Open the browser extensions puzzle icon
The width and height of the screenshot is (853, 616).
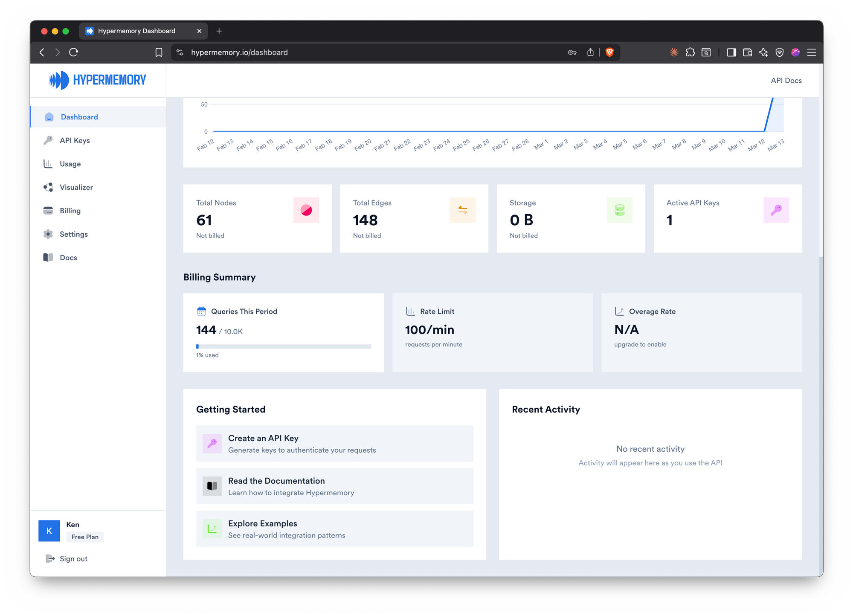[x=690, y=52]
